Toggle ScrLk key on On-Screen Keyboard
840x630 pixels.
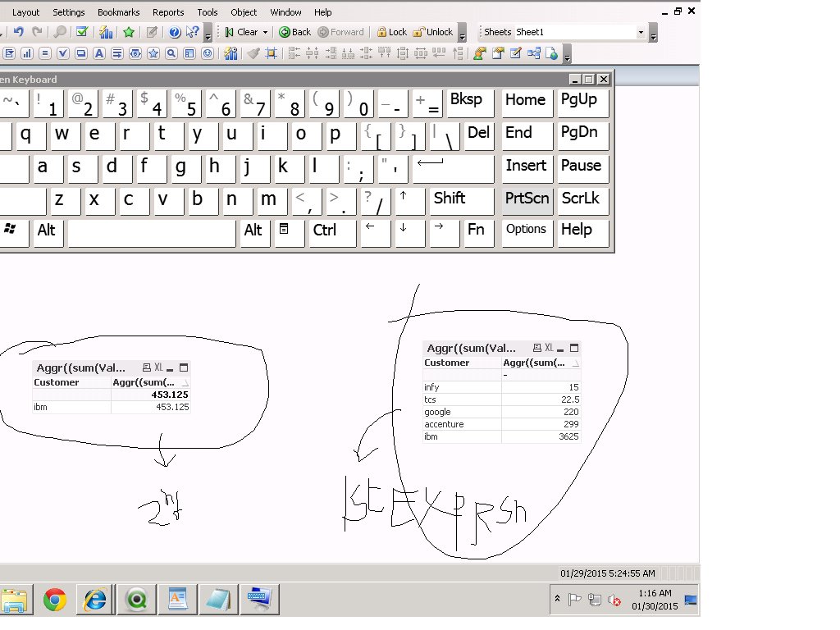(x=583, y=201)
